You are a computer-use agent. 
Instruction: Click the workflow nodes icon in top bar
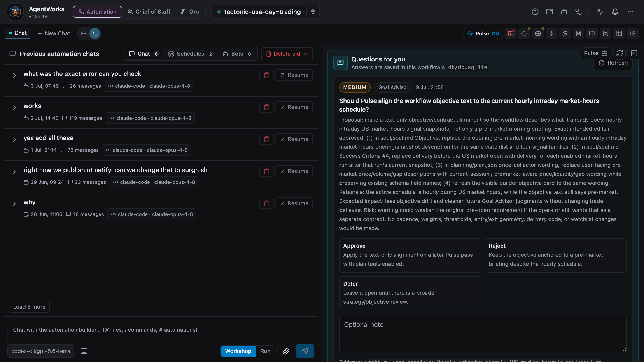578,12
